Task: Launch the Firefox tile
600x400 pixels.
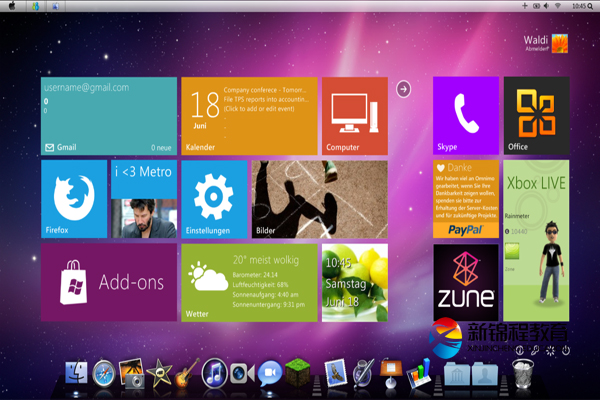Action: click(x=74, y=199)
